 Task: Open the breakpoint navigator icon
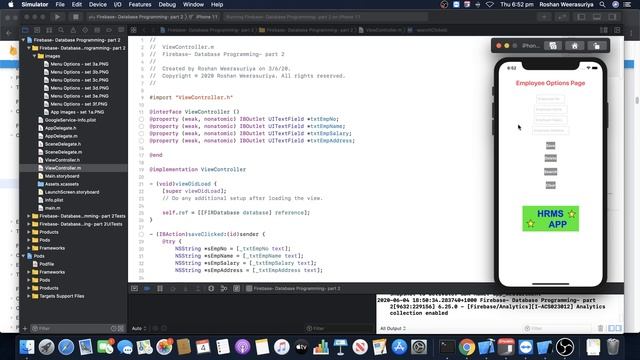pos(109,30)
